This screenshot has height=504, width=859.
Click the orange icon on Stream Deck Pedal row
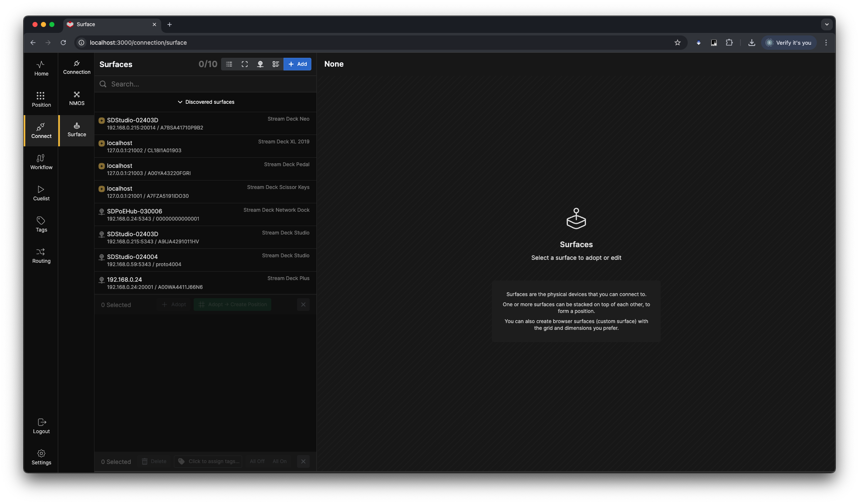[102, 166]
